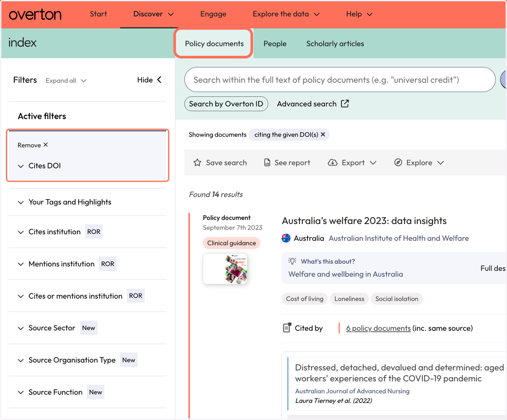Click the Clinical guidance label

pos(232,243)
